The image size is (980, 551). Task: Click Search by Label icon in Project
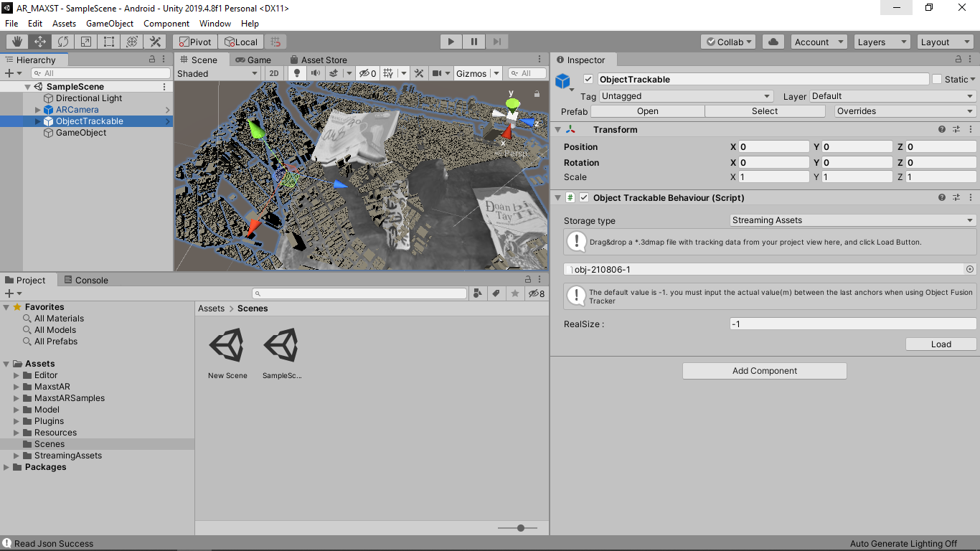tap(496, 293)
